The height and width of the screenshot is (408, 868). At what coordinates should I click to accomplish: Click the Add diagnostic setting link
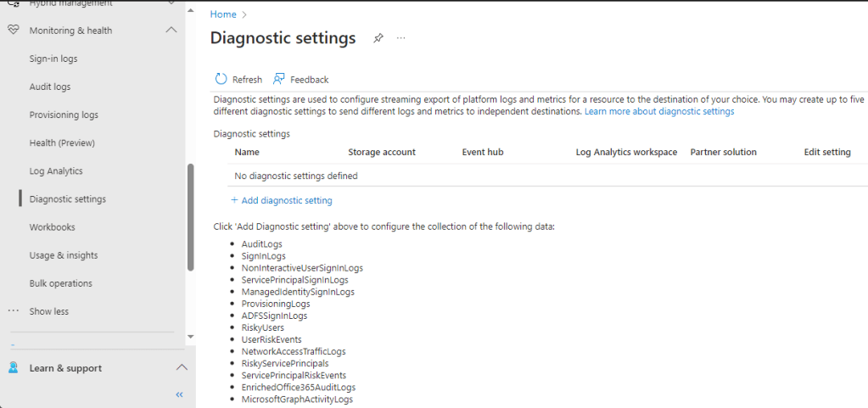(287, 201)
